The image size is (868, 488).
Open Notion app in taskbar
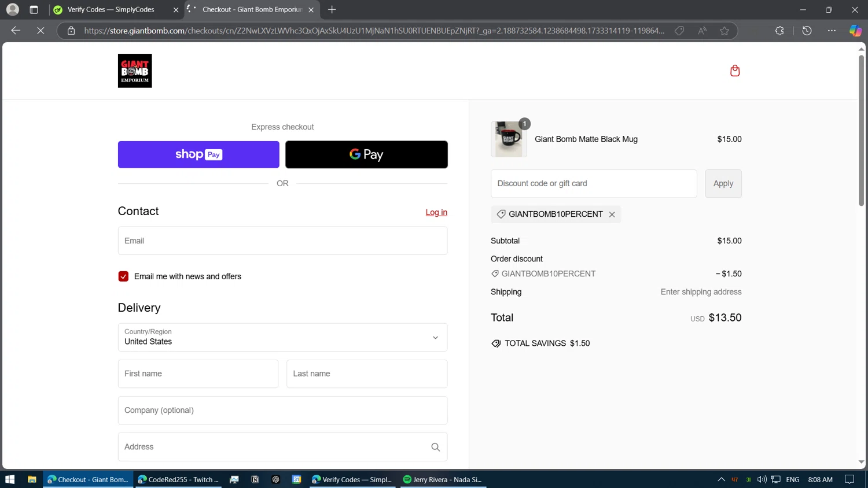pyautogui.click(x=255, y=479)
